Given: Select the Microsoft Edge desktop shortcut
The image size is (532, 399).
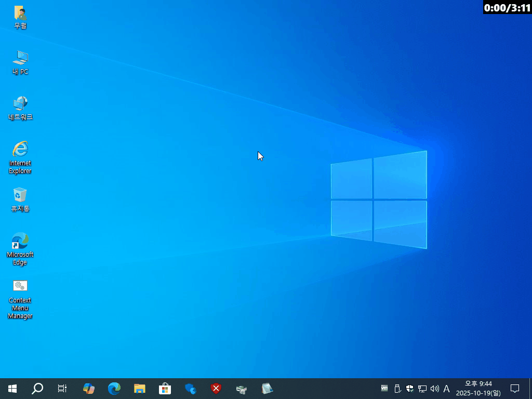Looking at the screenshot, I should coord(20,249).
